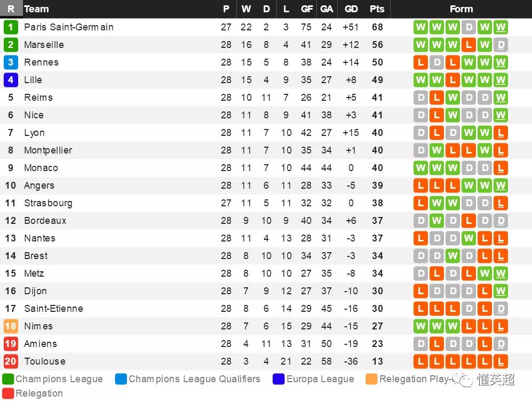Image resolution: width=532 pixels, height=403 pixels.
Task: Open Saint-Etienne team row
Action: (x=266, y=309)
